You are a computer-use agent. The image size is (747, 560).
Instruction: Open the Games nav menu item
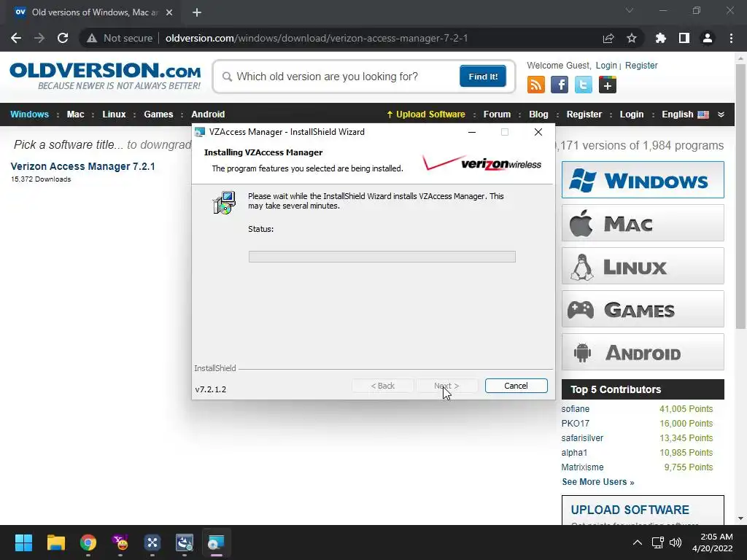pos(158,114)
